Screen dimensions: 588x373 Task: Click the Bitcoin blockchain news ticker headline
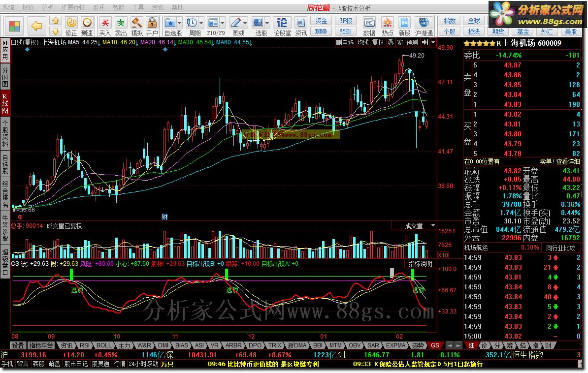tap(263, 364)
